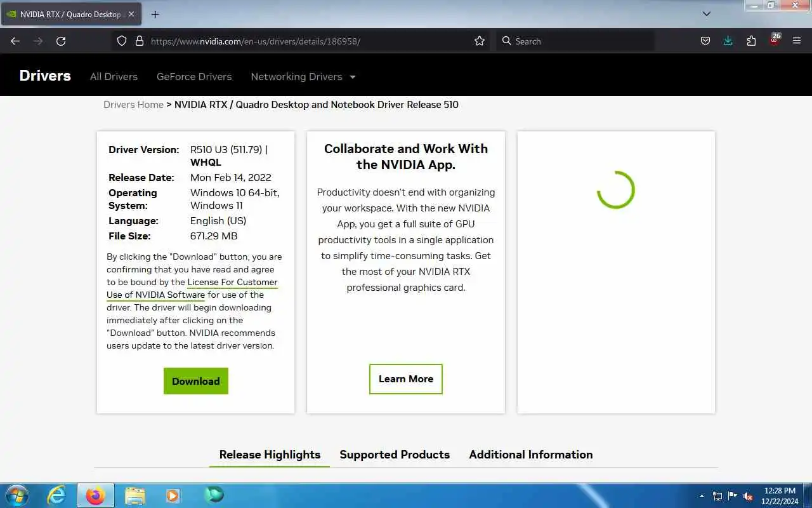Open the muted volume tray icon
This screenshot has width=812, height=508.
pyautogui.click(x=748, y=496)
